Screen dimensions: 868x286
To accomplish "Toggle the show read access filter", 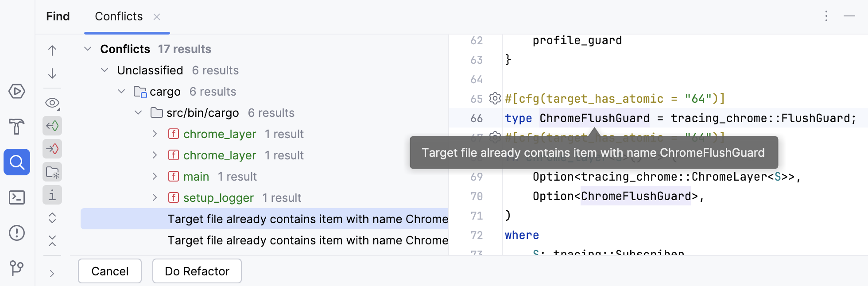I will point(52,126).
